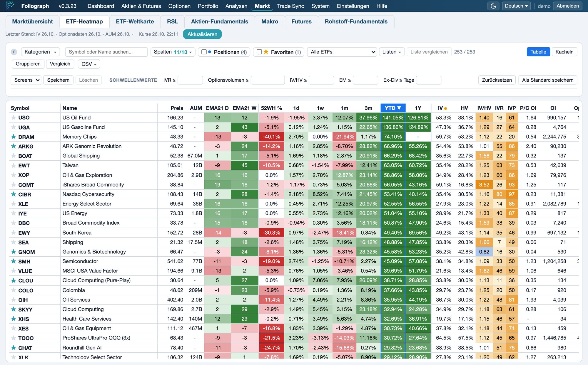Switch to Tabelle view
Image resolution: width=588 pixels, height=365 pixels.
pyautogui.click(x=538, y=52)
